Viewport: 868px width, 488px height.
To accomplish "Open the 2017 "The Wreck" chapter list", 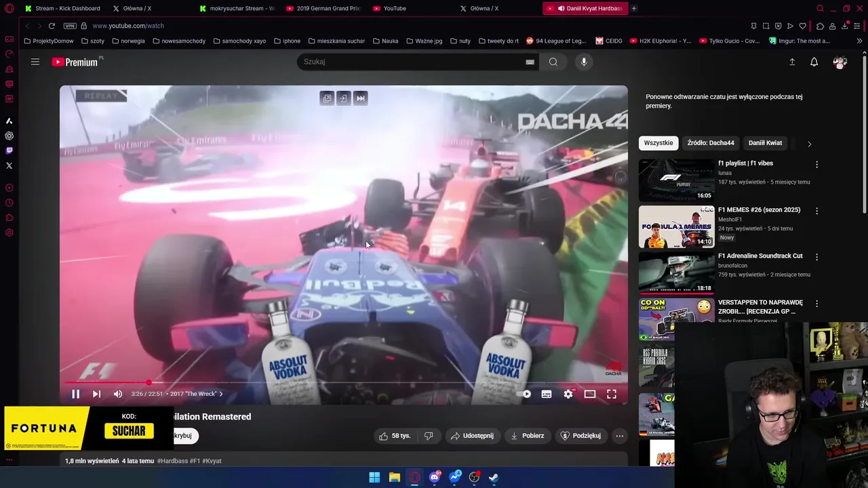I will (197, 394).
